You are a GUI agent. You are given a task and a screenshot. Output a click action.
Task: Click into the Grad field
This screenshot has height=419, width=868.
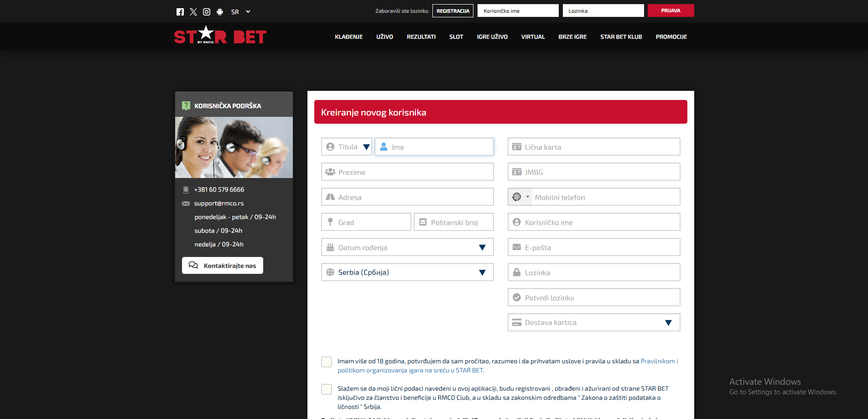366,222
